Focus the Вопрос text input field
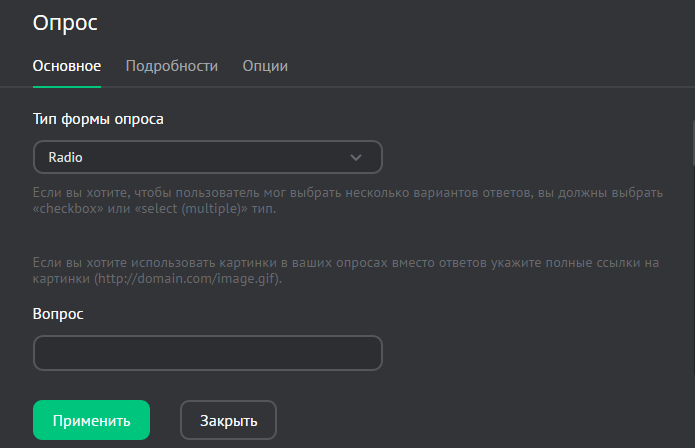695x448 pixels. [x=208, y=353]
